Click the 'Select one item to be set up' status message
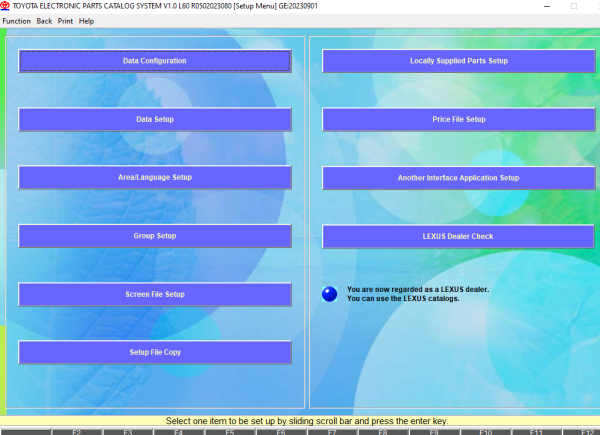This screenshot has width=600, height=435. pyautogui.click(x=307, y=421)
